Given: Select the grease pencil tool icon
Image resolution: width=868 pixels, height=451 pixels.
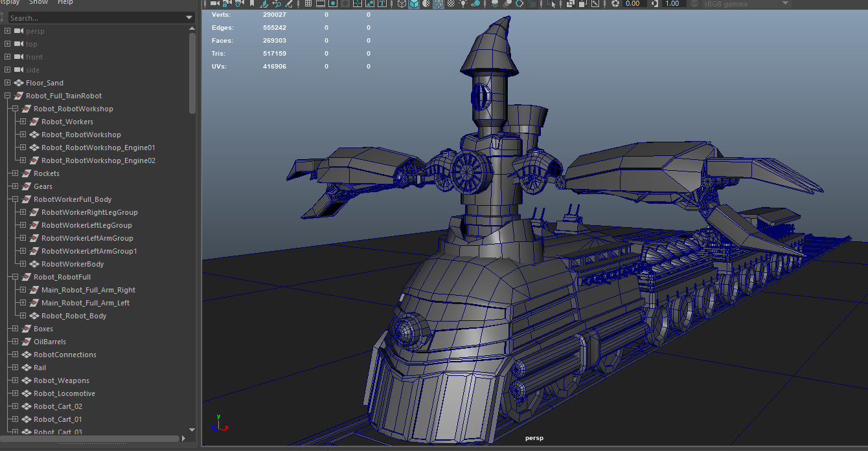Looking at the screenshot, I should click(289, 4).
